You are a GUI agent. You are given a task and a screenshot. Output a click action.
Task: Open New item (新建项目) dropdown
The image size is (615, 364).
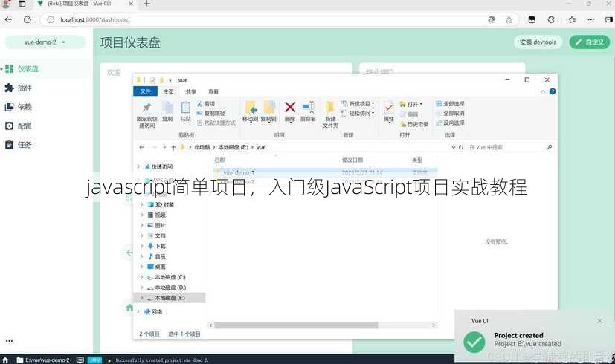[358, 104]
